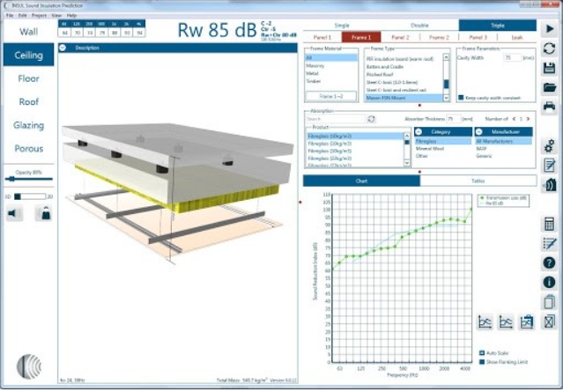Screen dimensions: 563x392
Task: Open help with the question mark icon
Action: [x=550, y=263]
